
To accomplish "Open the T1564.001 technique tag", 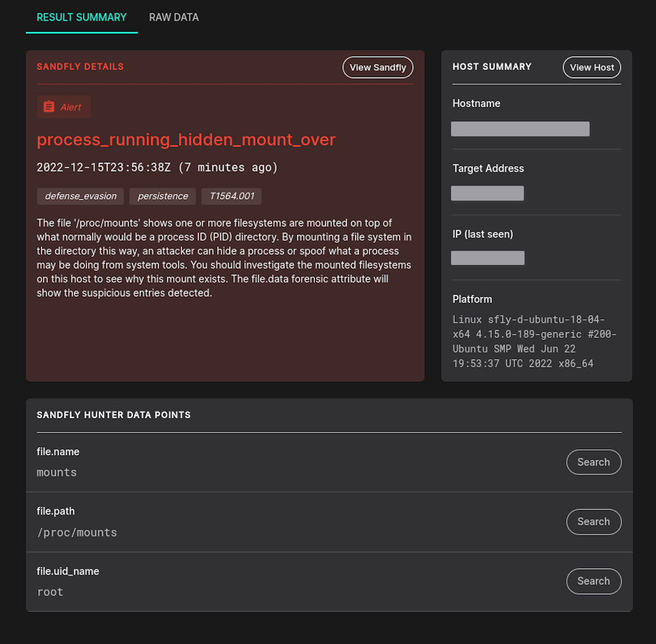I will [231, 196].
